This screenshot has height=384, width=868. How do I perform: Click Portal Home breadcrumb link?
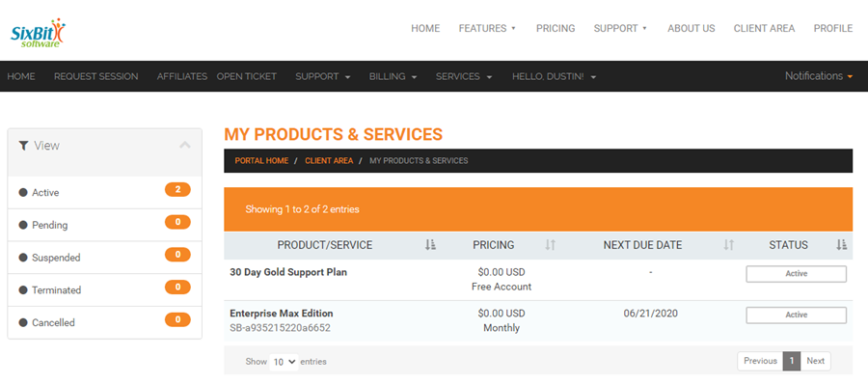pyautogui.click(x=261, y=161)
